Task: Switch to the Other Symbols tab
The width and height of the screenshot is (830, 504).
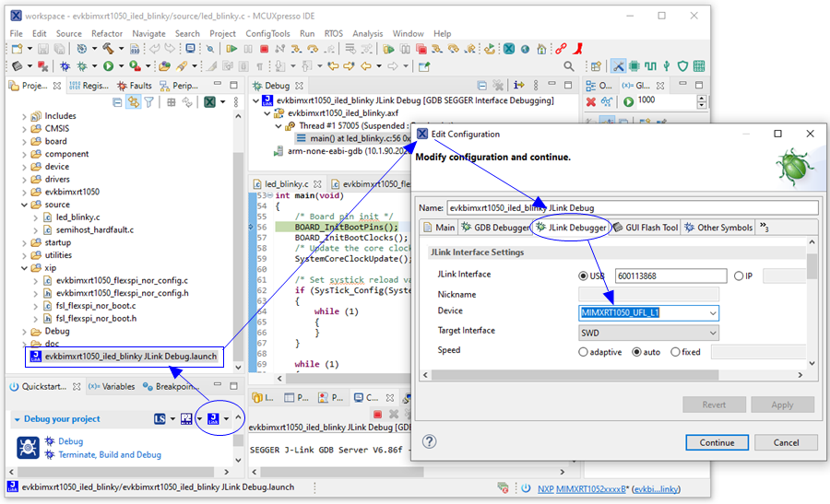Action: (718, 228)
